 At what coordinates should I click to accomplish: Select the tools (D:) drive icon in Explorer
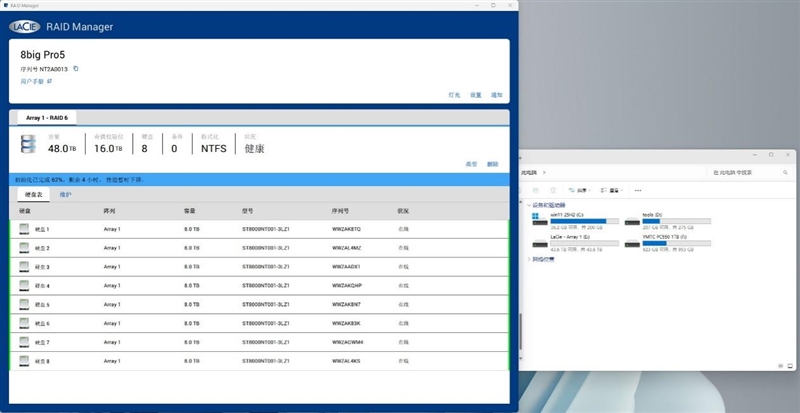632,221
